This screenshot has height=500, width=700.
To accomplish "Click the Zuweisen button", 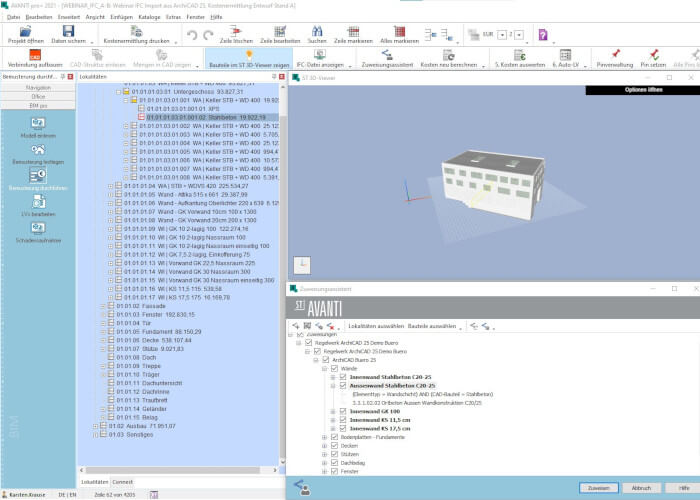I will [x=599, y=488].
